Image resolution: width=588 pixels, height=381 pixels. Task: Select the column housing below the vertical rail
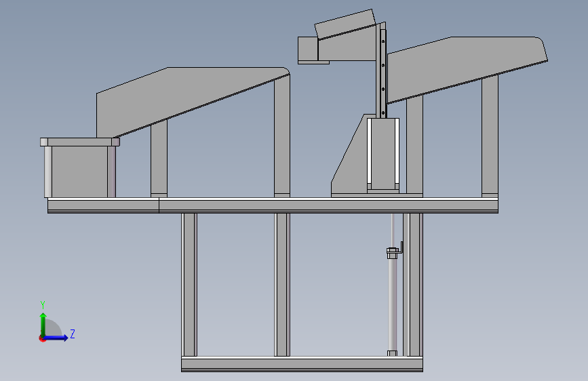click(x=383, y=155)
